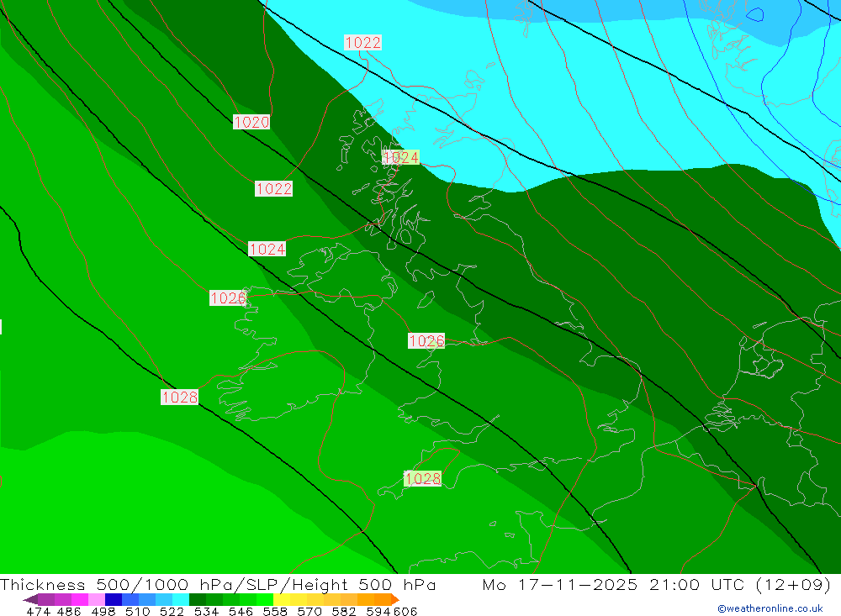Click the 'Thickness 500/1000 hPa' title text

(117, 585)
